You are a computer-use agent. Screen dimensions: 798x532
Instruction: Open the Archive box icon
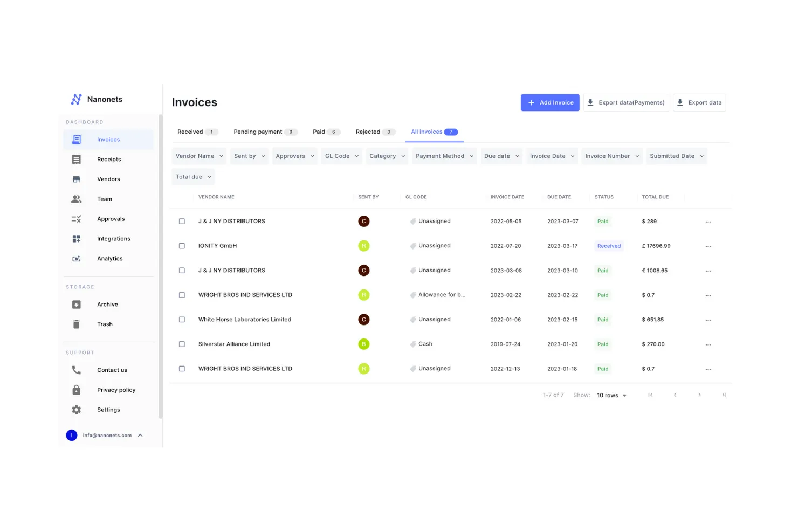[x=77, y=305]
